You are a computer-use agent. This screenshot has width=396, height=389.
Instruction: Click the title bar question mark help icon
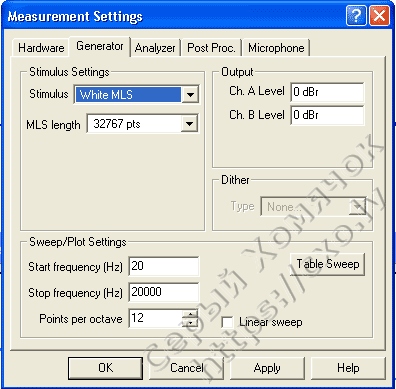[x=356, y=16]
